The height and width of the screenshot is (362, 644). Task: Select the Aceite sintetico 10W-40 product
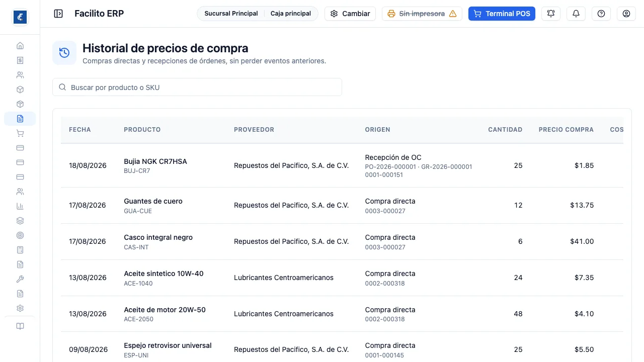pyautogui.click(x=164, y=274)
